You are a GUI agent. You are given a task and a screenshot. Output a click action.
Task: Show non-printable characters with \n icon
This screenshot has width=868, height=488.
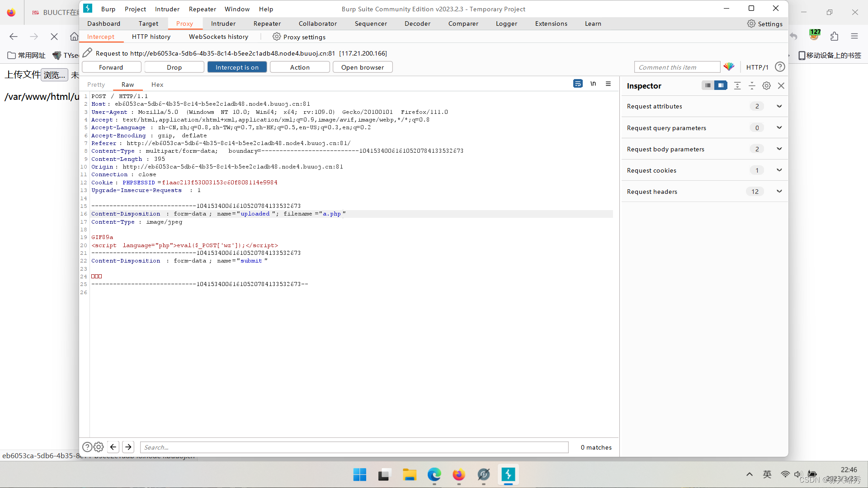click(x=593, y=84)
